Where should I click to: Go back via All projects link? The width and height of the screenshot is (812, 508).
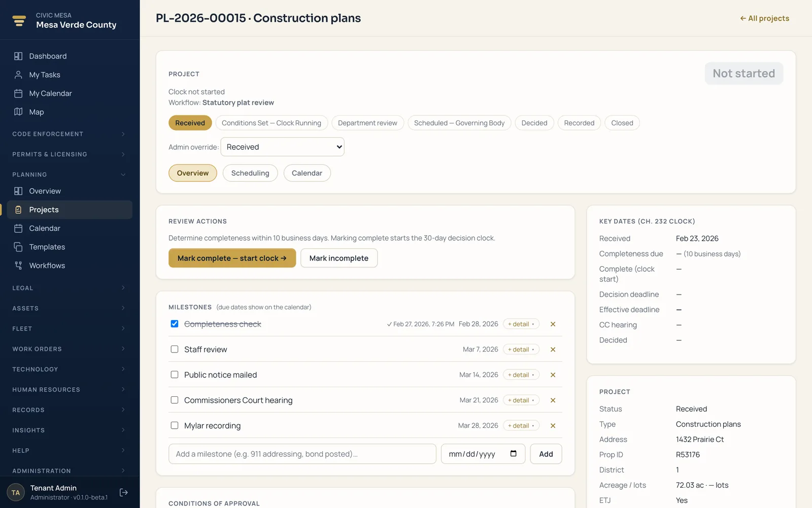[x=765, y=18]
